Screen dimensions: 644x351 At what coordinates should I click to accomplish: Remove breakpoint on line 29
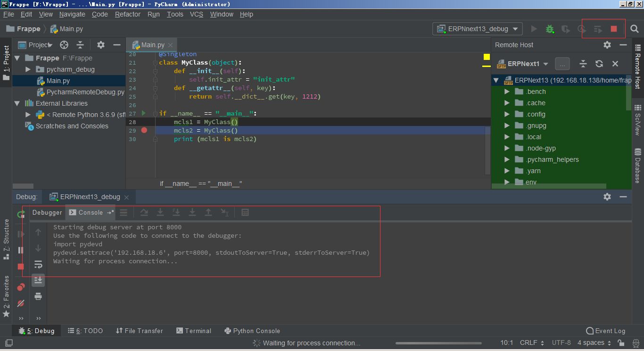tap(144, 130)
